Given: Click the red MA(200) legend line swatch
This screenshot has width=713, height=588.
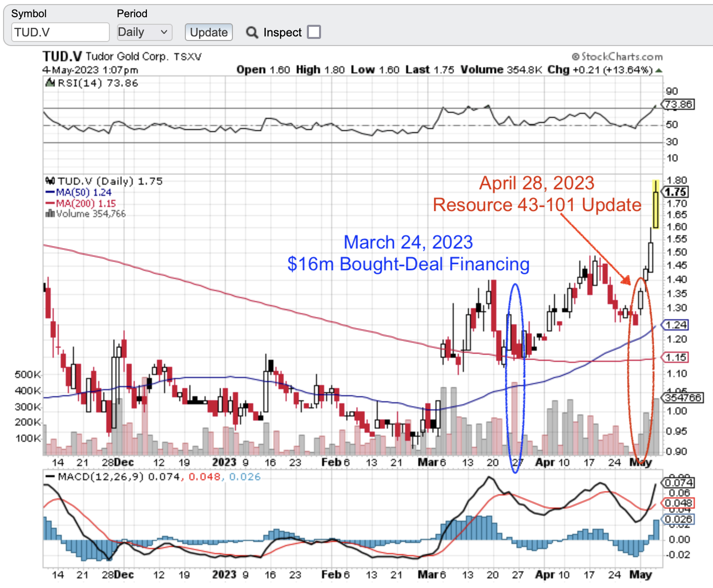Looking at the screenshot, I should (x=50, y=203).
